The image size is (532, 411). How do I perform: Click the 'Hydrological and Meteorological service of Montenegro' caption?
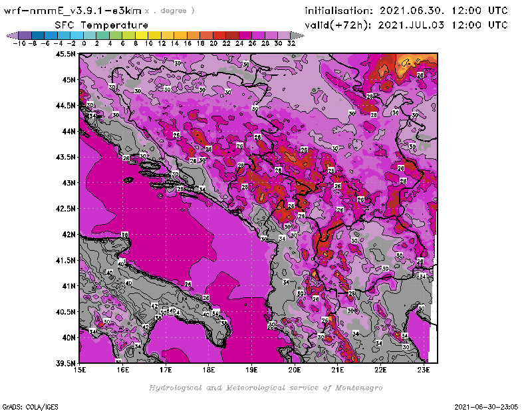click(x=265, y=388)
